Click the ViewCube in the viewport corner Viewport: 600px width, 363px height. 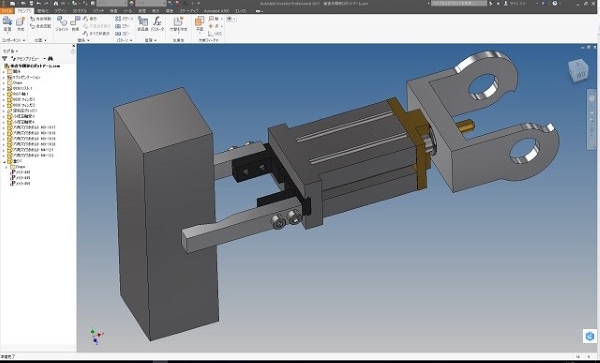click(x=578, y=70)
